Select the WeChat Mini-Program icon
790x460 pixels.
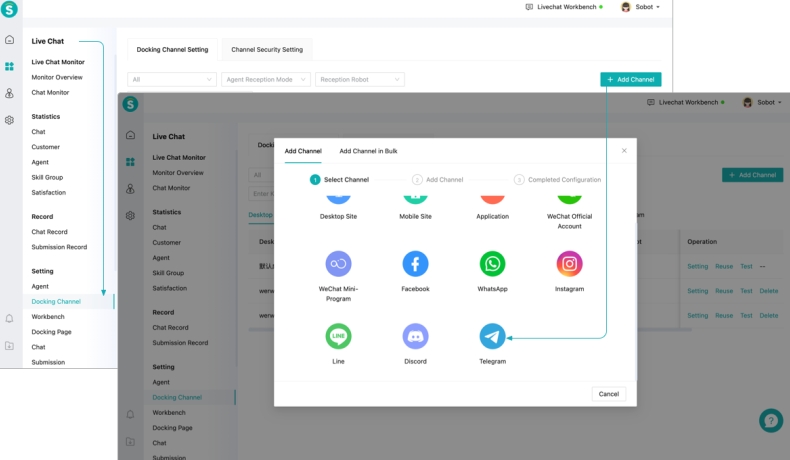(x=338, y=264)
